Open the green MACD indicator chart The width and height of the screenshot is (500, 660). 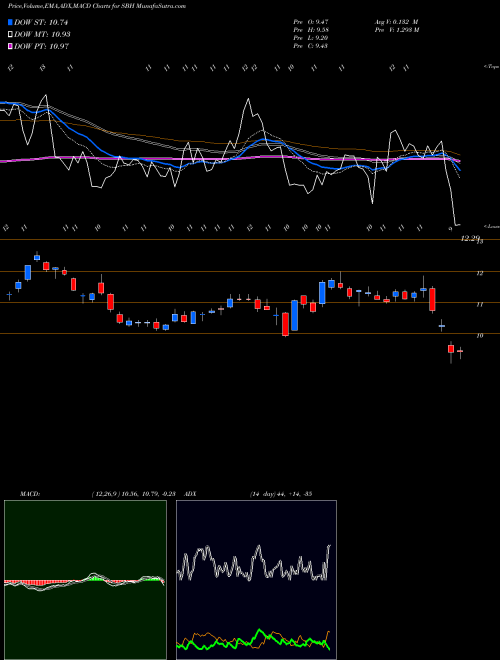[x=85, y=580]
